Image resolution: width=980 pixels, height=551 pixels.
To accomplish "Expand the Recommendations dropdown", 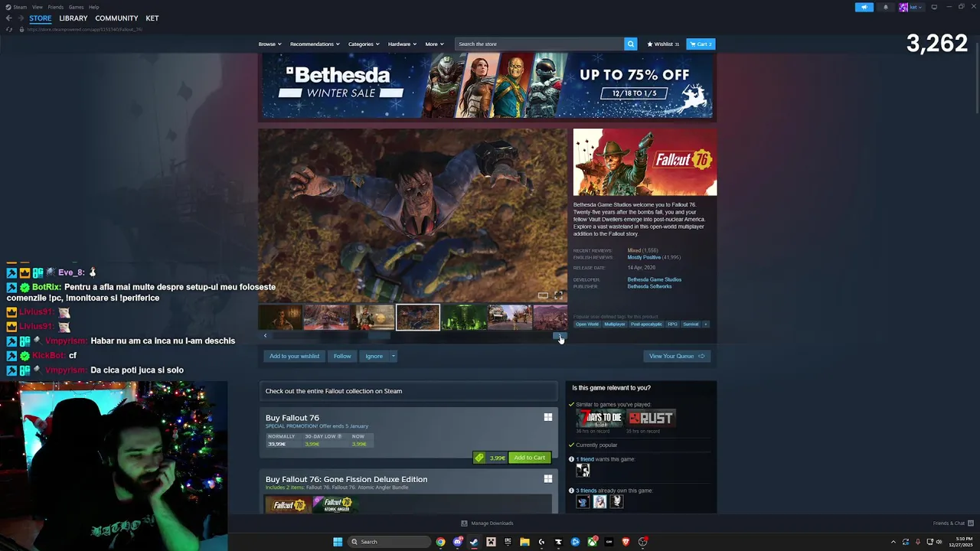I will click(315, 44).
